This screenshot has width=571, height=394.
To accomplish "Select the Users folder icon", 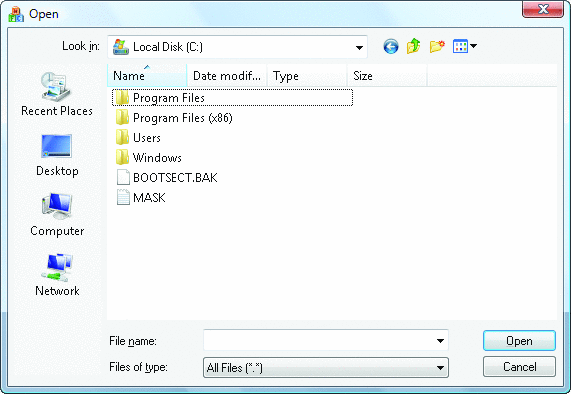I will 122,138.
